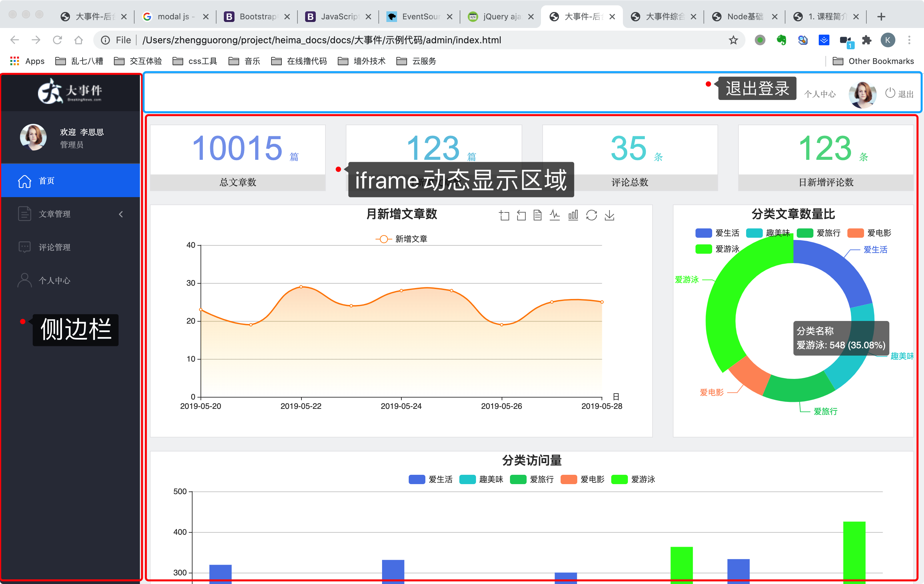The width and height of the screenshot is (924, 584).
Task: Select 首页 in the sidebar menu
Action: tap(71, 180)
